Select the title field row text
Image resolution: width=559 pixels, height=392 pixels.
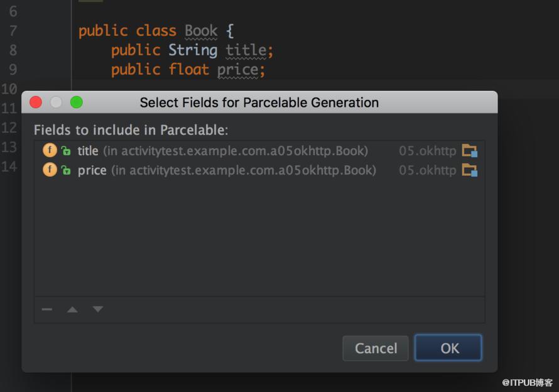(223, 151)
